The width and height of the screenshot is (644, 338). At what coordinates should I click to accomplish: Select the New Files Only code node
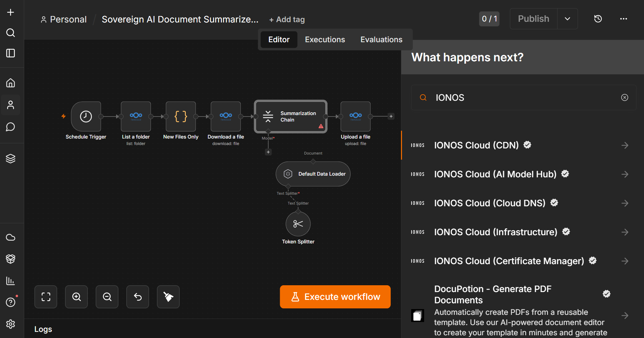coord(181,116)
